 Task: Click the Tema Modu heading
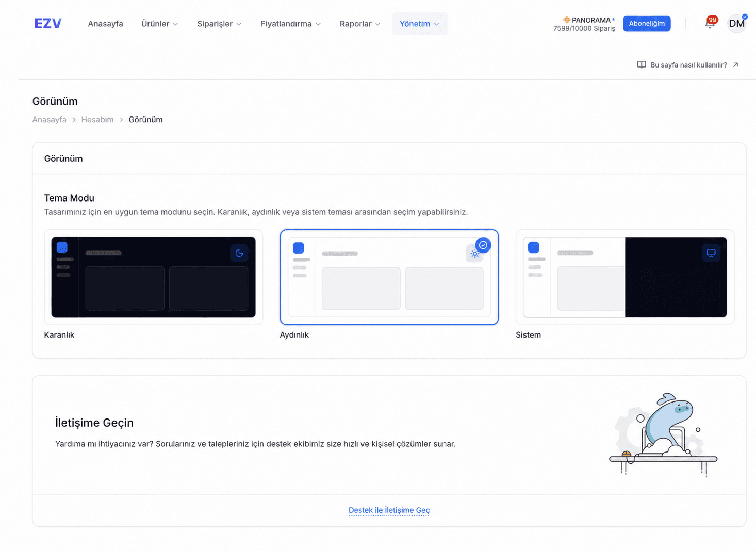[69, 198]
